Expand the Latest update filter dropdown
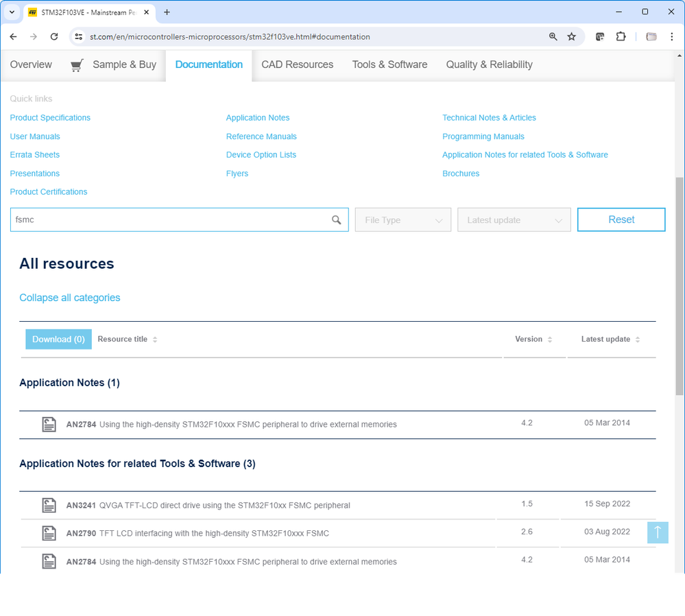 (514, 220)
